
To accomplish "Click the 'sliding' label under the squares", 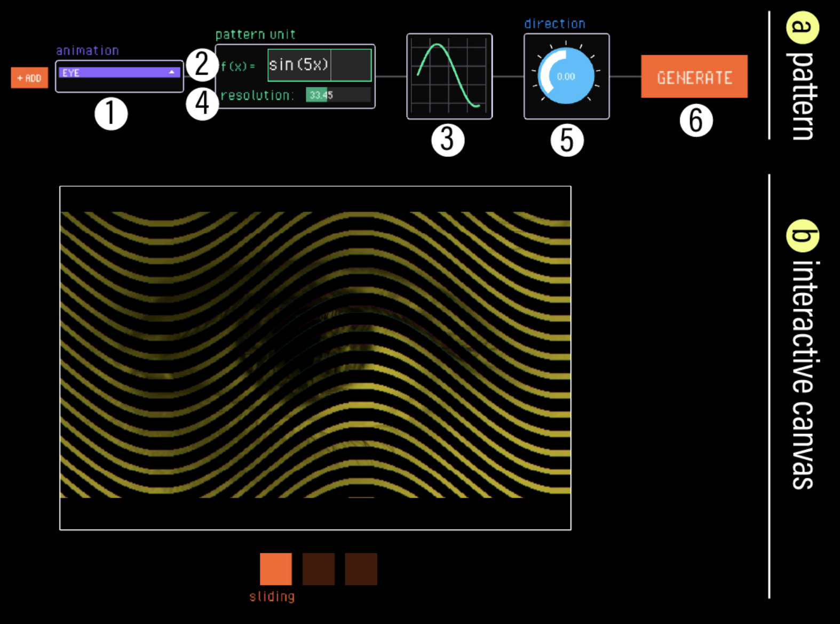I will click(272, 597).
